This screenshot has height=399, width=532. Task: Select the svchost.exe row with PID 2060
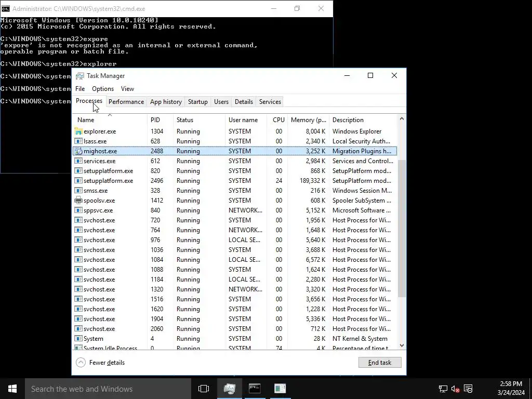235,329
